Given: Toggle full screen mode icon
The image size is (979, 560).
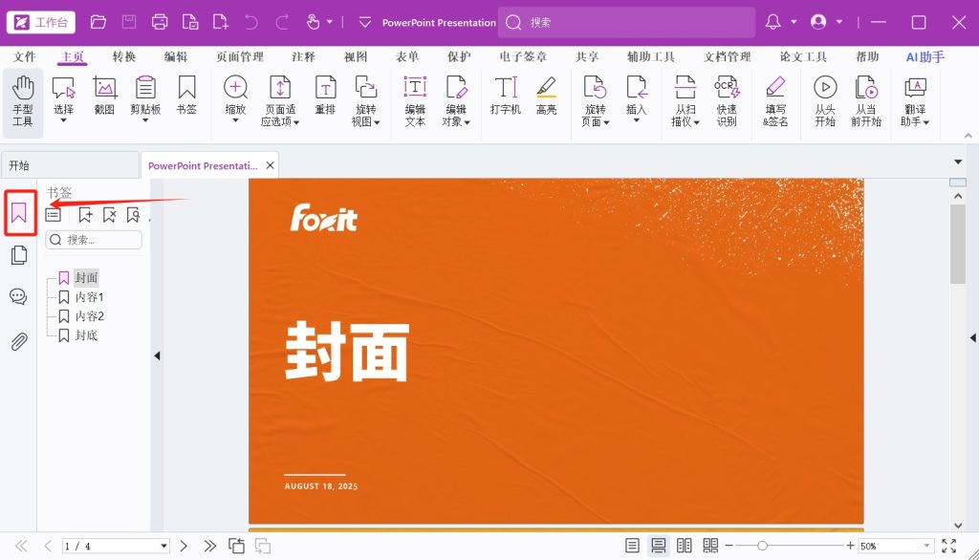Looking at the screenshot, I should [948, 546].
